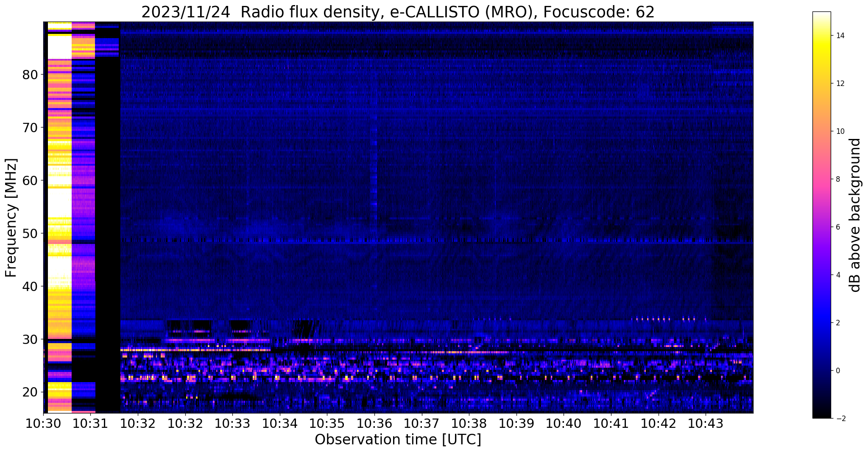This screenshot has height=452, width=868.
Task: Click the 'dB above background' colorbar label
Action: [855, 215]
